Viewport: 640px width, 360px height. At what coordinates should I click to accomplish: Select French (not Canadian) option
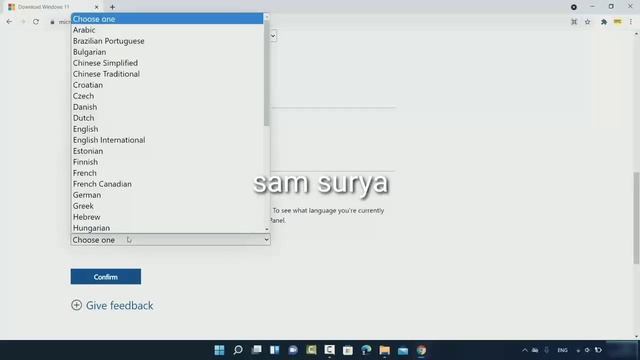(167, 173)
